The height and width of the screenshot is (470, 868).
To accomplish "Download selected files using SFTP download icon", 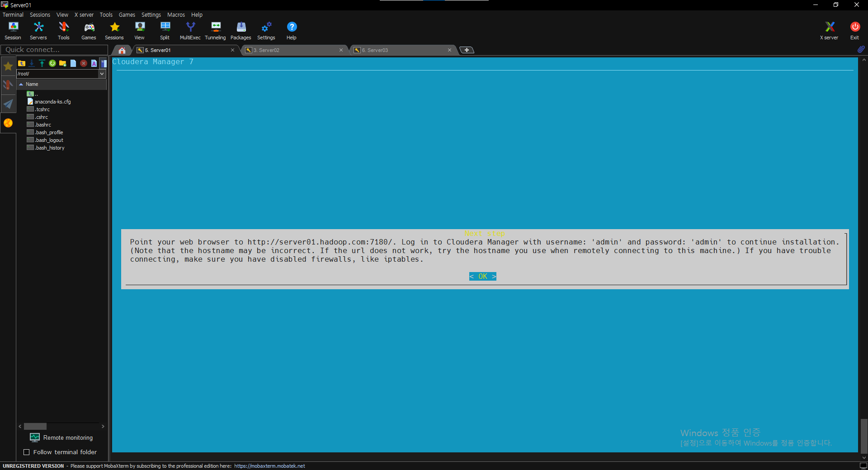I will tap(32, 63).
